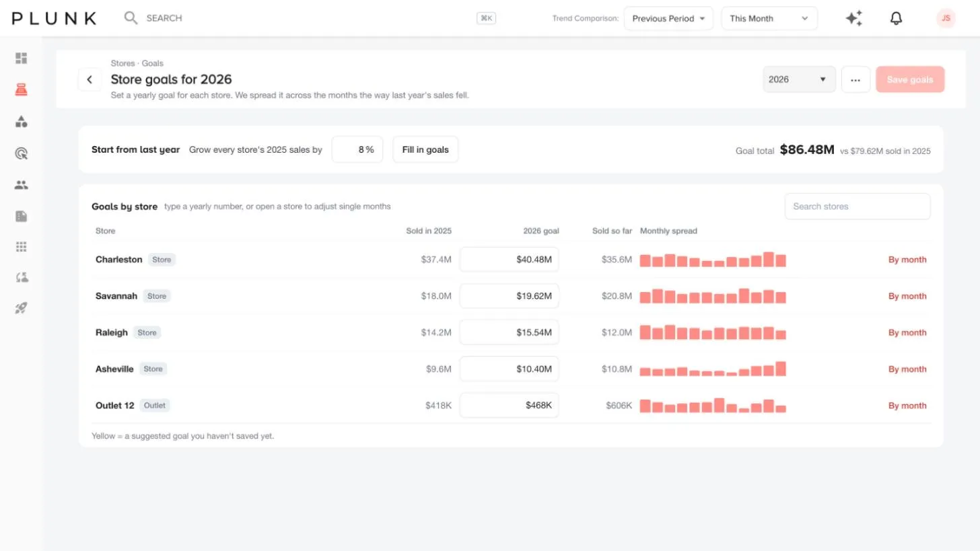Screen dimensions: 980x551
Task: Open By month for Outlet 12
Action: pos(907,406)
